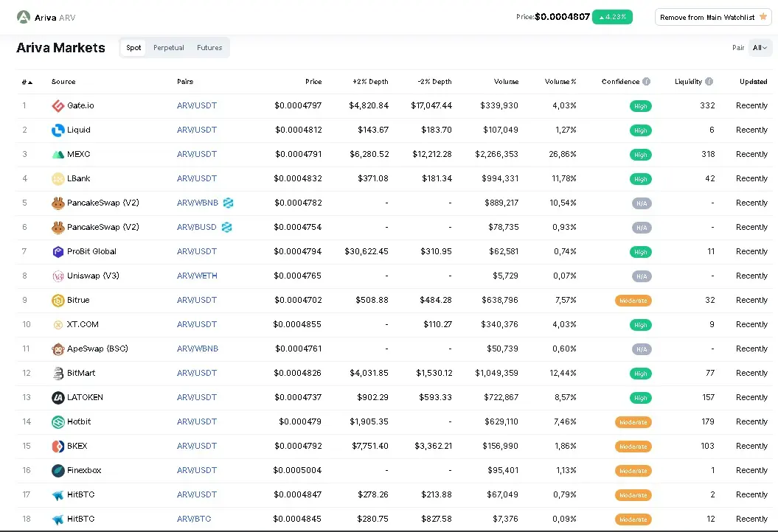Click the PancakeSwap logo in ARV/WBNB row
The image size is (778, 532).
pyautogui.click(x=58, y=203)
